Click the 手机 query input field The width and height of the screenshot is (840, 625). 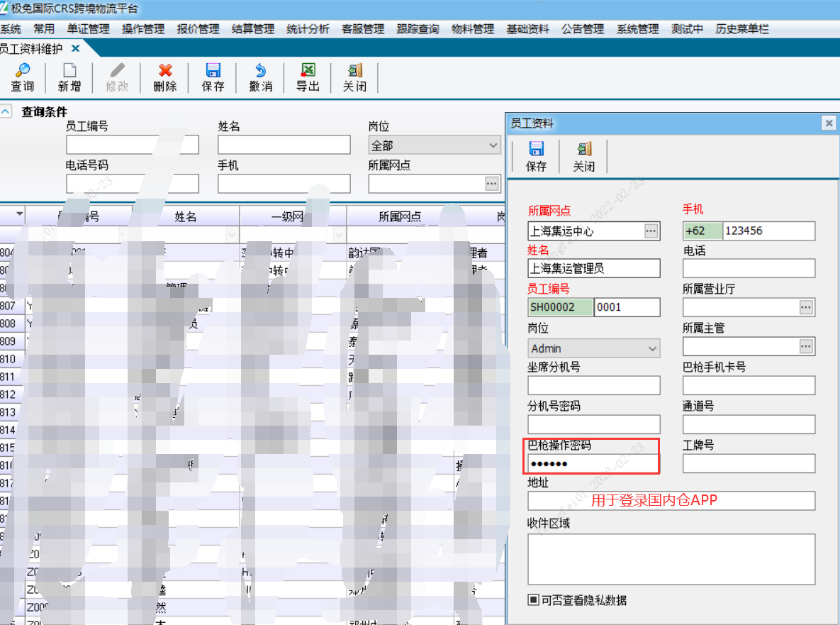coord(284,183)
